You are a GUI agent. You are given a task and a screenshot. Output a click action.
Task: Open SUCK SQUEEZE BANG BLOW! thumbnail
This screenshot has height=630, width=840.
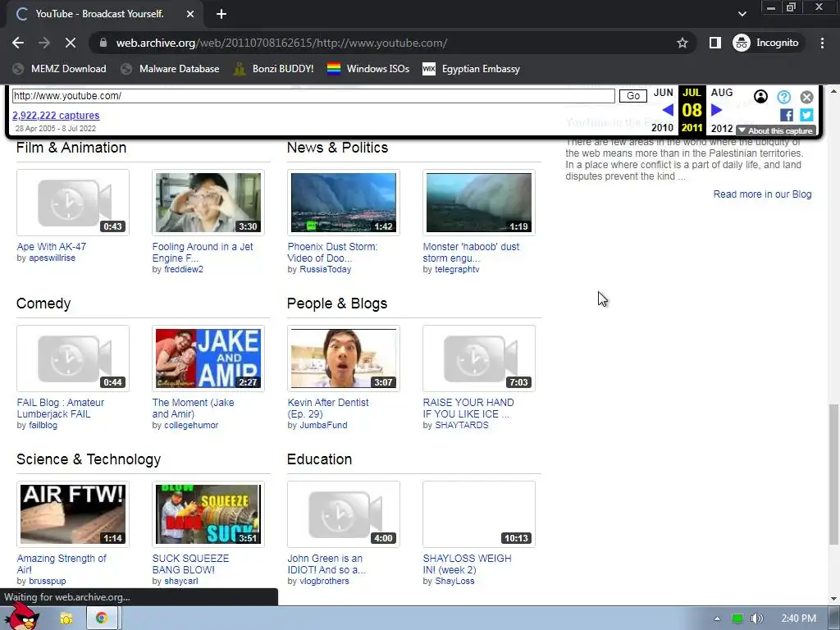(208, 514)
